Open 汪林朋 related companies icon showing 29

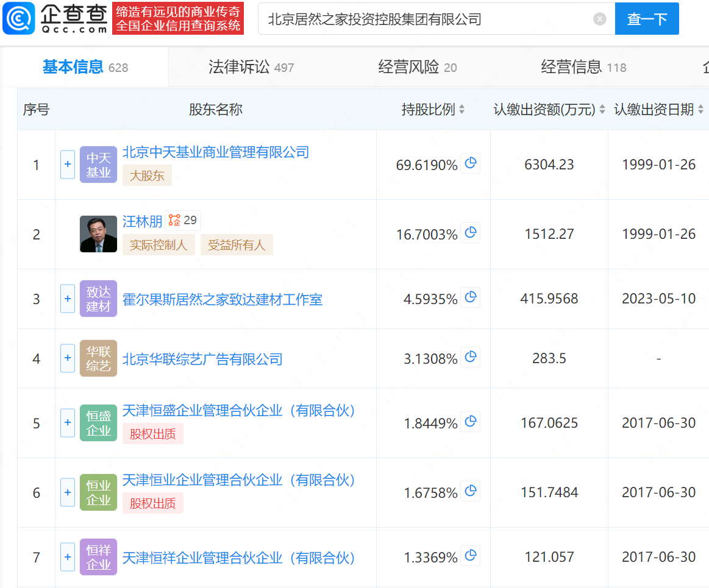point(183,221)
